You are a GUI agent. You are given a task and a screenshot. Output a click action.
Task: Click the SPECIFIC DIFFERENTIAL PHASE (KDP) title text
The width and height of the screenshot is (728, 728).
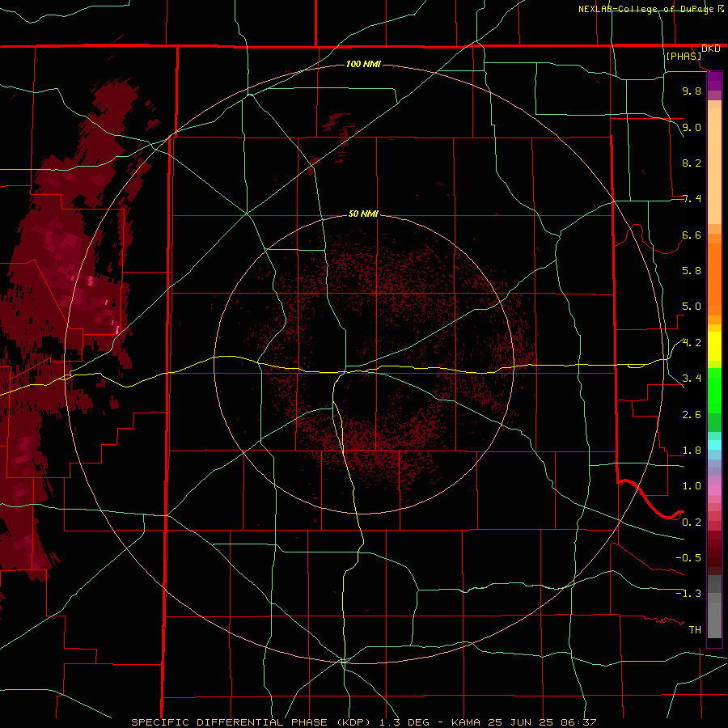252,722
